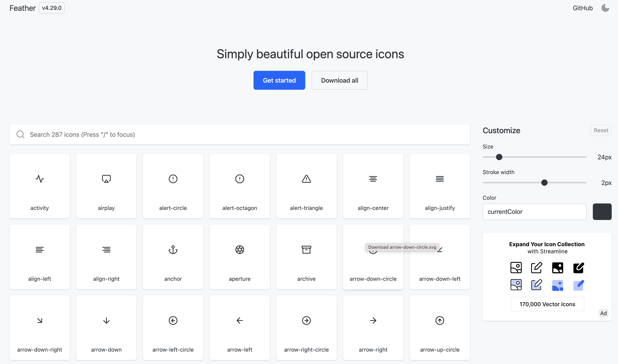Open the currentColor color swatch

tap(602, 212)
